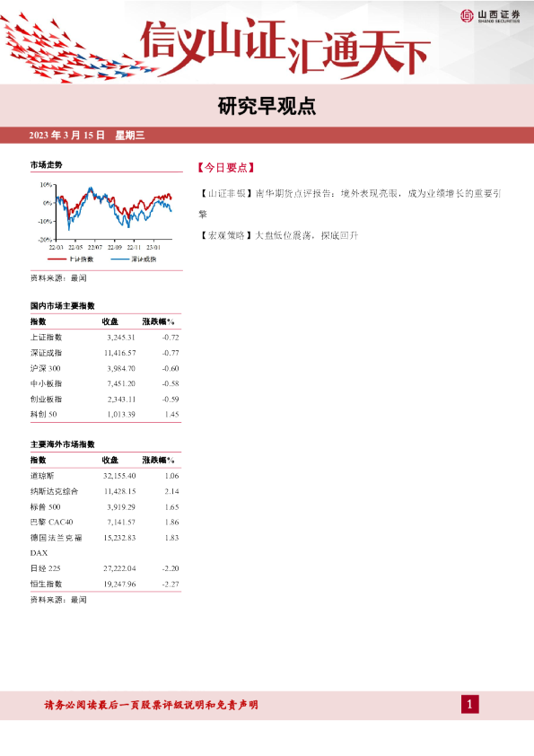Click the Shanxi Securities logo icon

point(467,16)
